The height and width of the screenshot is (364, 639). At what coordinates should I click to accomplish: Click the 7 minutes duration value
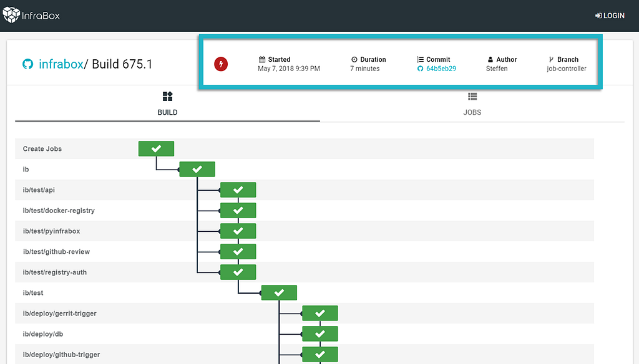pos(364,69)
